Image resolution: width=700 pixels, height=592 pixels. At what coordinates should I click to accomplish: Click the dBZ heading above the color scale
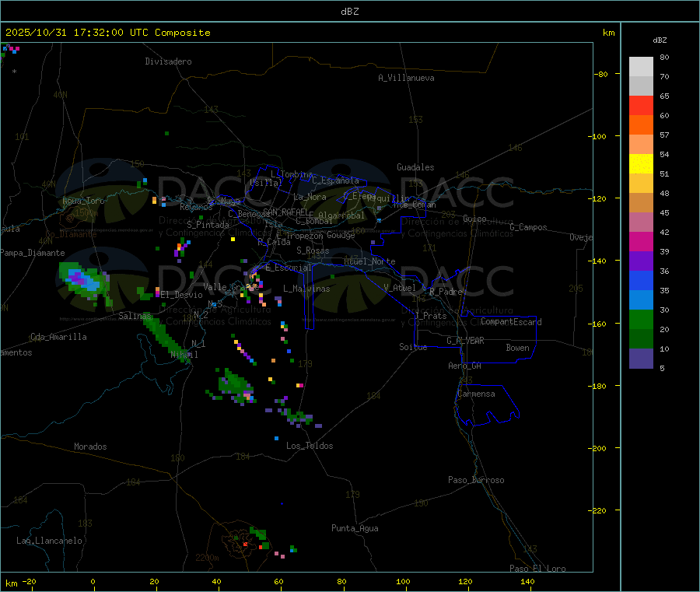click(660, 40)
